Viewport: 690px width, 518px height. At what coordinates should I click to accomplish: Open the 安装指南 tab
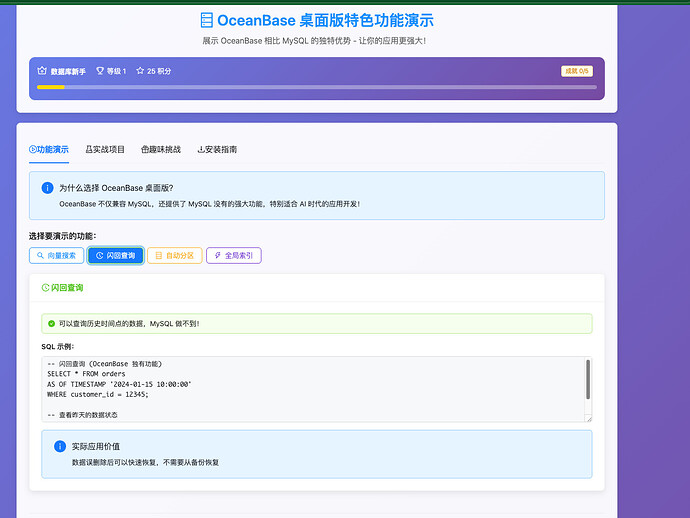click(x=217, y=150)
